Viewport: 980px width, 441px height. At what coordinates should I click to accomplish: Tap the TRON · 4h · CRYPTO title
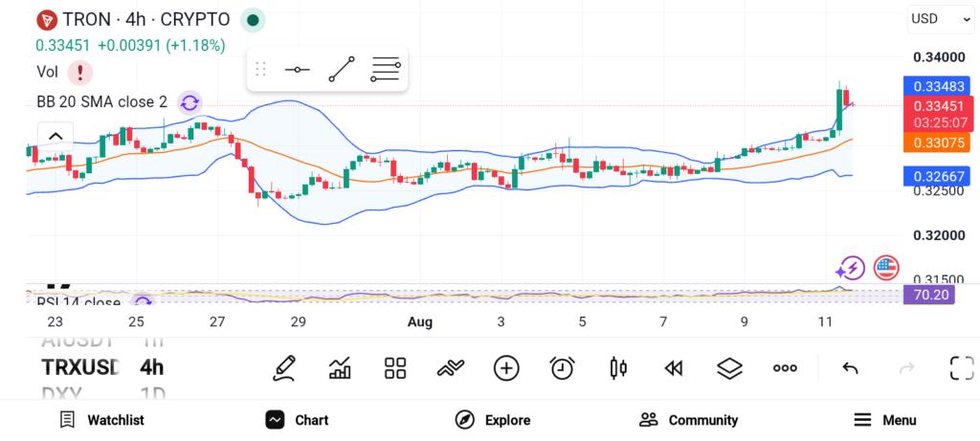[146, 20]
